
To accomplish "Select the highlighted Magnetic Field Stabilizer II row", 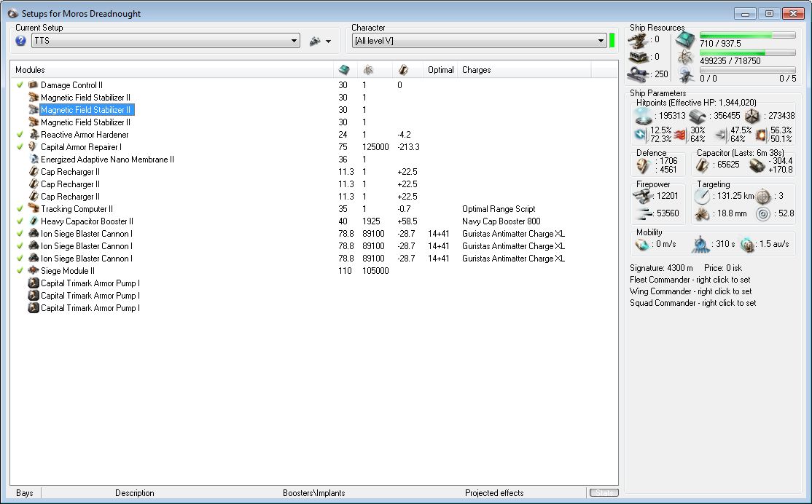I will pyautogui.click(x=87, y=110).
